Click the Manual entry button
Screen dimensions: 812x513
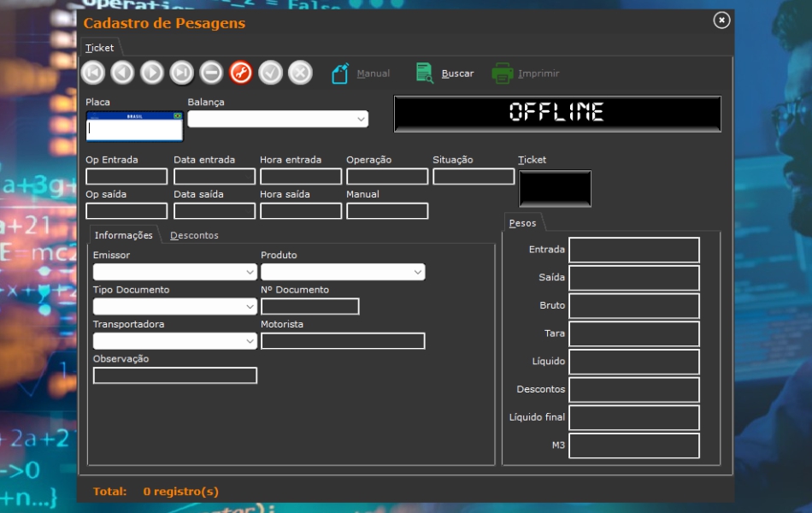click(361, 74)
